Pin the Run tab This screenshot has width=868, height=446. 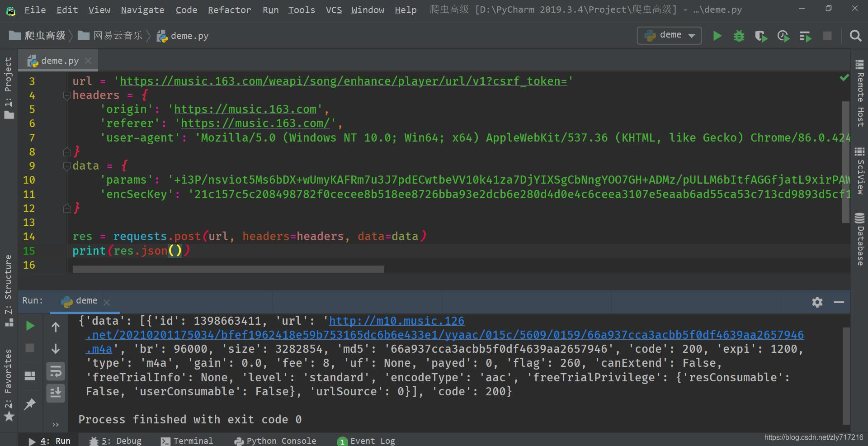(x=30, y=404)
